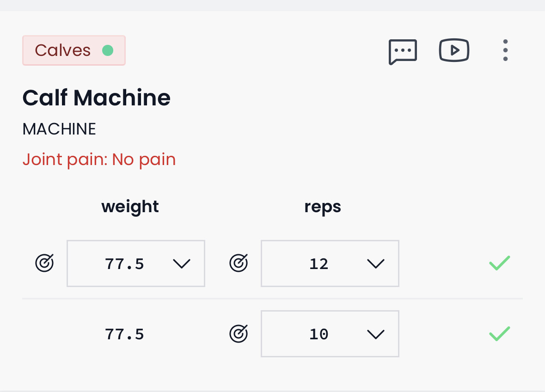Click the weight column header

tap(130, 207)
